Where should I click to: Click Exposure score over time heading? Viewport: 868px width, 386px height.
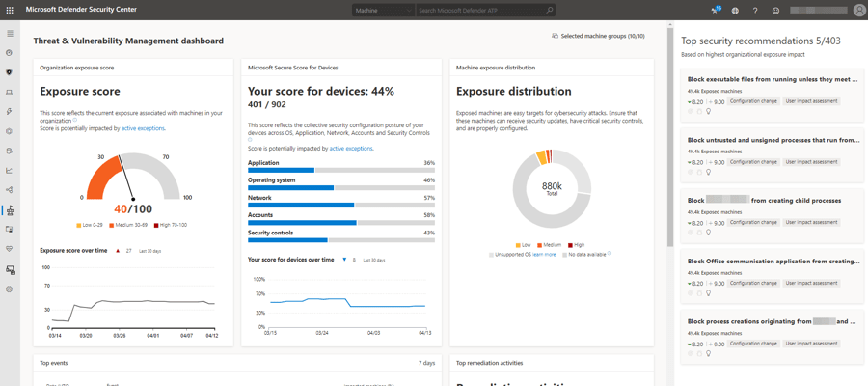(x=73, y=250)
